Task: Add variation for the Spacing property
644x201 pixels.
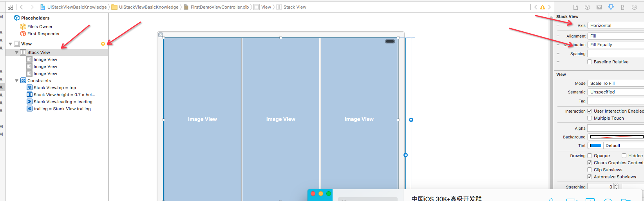Action: pos(558,54)
